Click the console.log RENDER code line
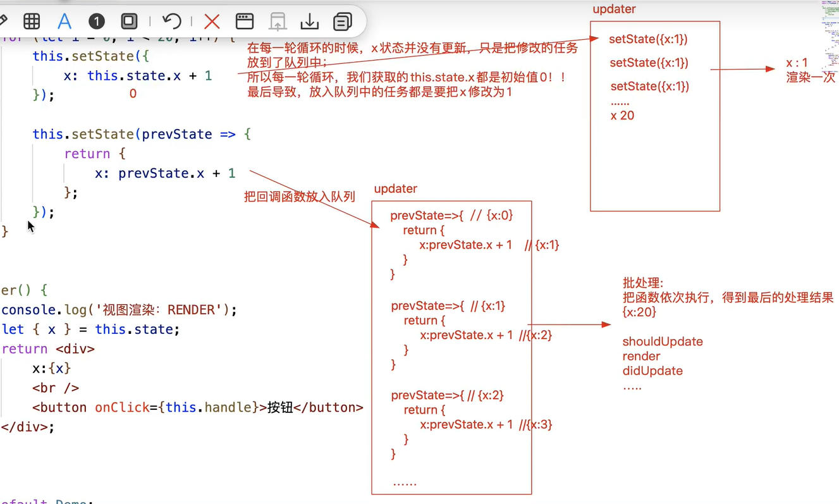Screen dimensions: 839x504 pos(119,310)
